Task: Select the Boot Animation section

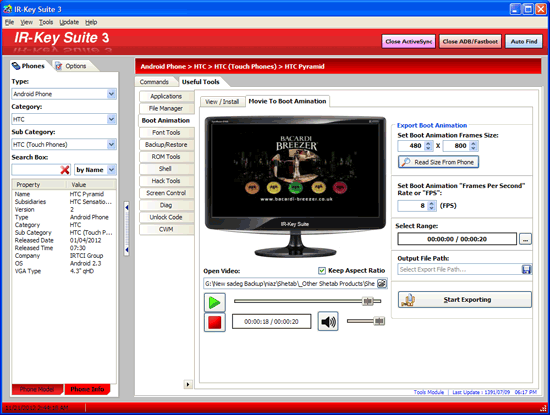Action: pos(166,120)
